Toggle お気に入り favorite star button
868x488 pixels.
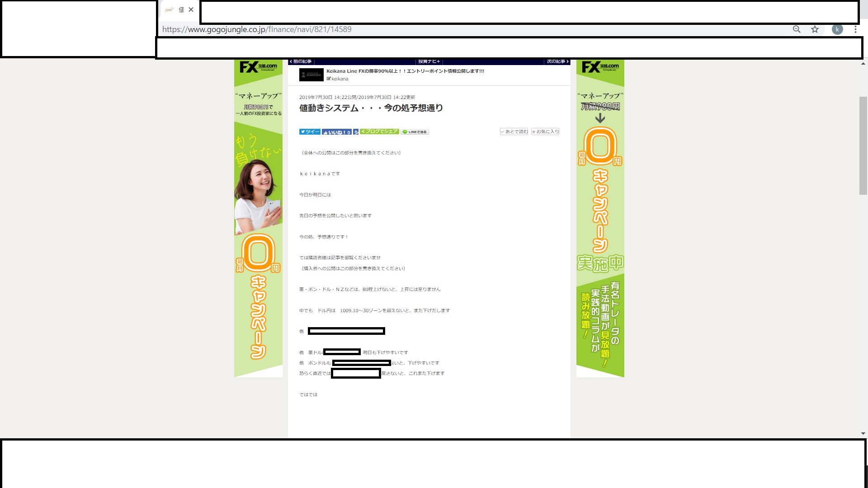(545, 131)
